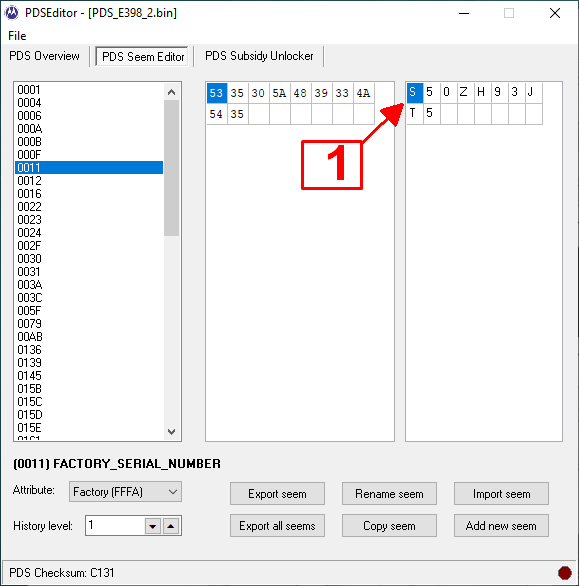This screenshot has width=579, height=586.
Task: Open the Attribute Factory (FFFA) dropdown
Action: [125, 491]
